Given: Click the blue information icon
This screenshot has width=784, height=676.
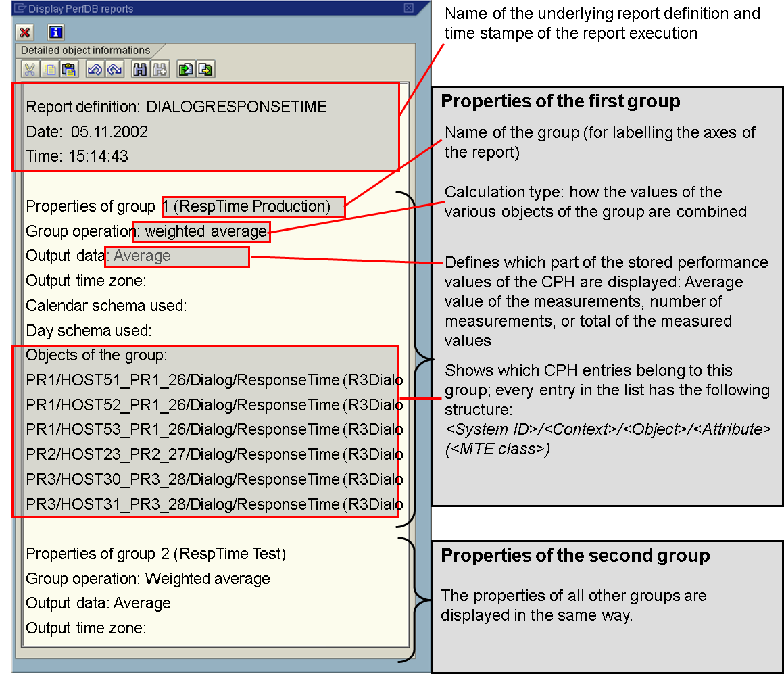Looking at the screenshot, I should click(55, 32).
